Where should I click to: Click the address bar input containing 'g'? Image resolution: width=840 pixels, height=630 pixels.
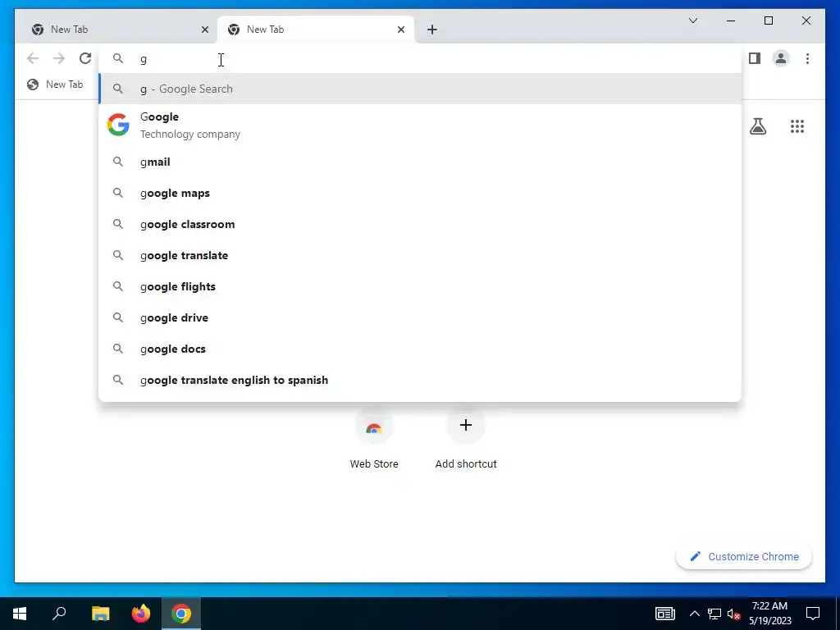(420, 58)
